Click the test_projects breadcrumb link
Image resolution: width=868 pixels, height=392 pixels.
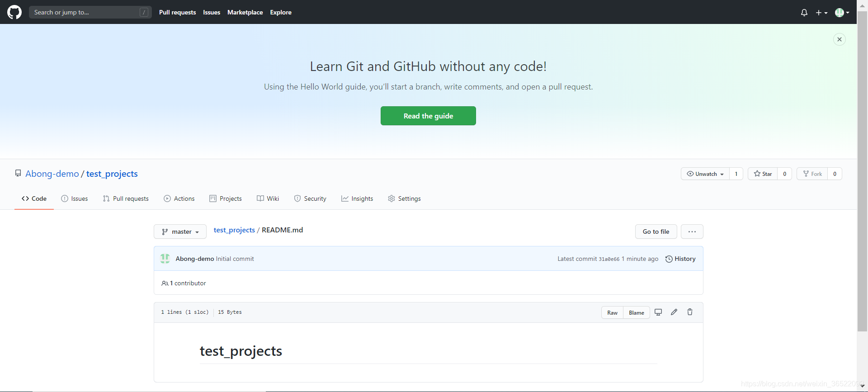(x=234, y=230)
